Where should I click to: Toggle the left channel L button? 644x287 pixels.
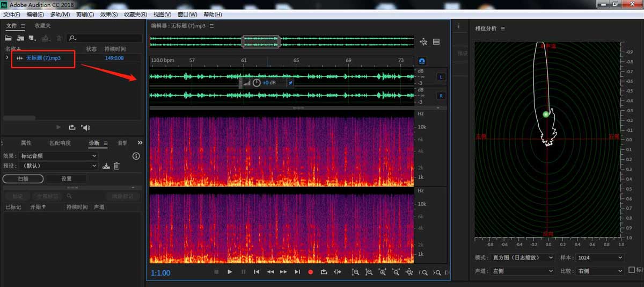441,77
